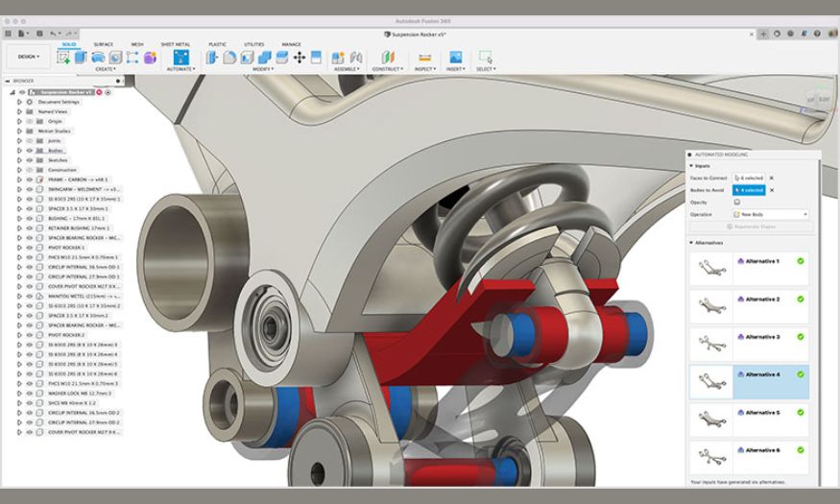Collapse the Alternatives section

(691, 243)
